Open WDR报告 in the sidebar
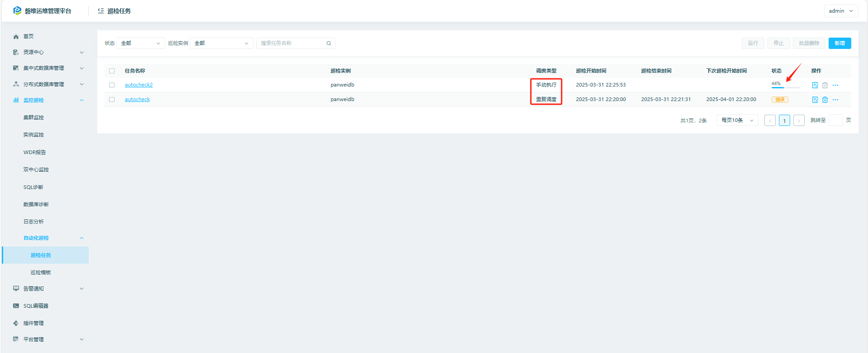Screen dimensions: 868x353 click(x=34, y=152)
